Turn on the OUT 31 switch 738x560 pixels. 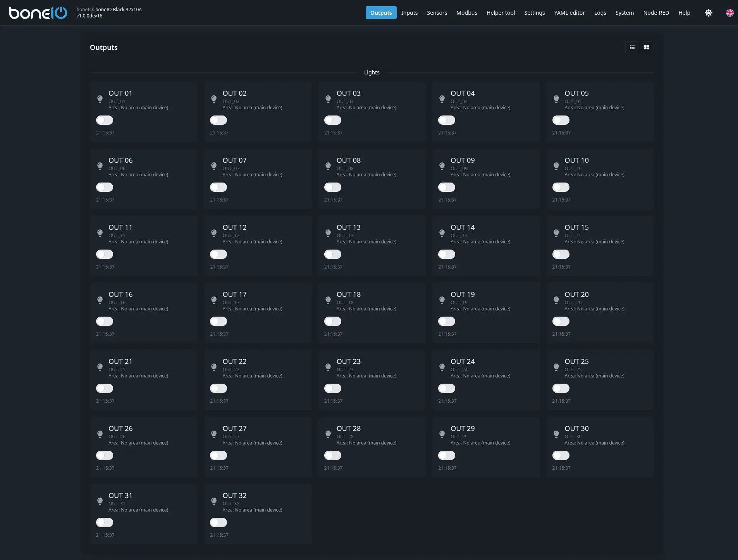coord(104,522)
